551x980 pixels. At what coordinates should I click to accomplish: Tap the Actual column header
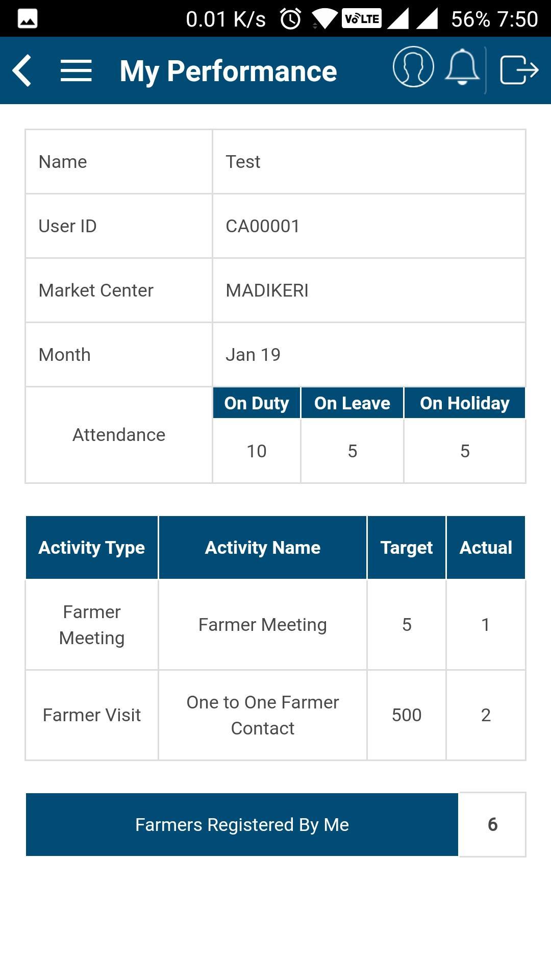(486, 548)
